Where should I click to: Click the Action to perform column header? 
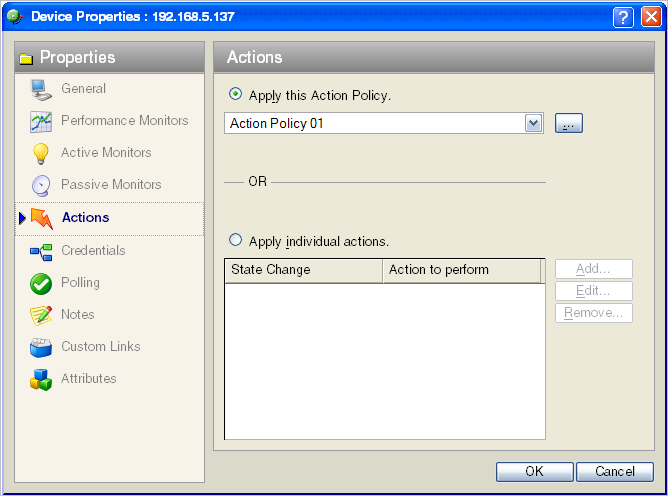(x=462, y=271)
